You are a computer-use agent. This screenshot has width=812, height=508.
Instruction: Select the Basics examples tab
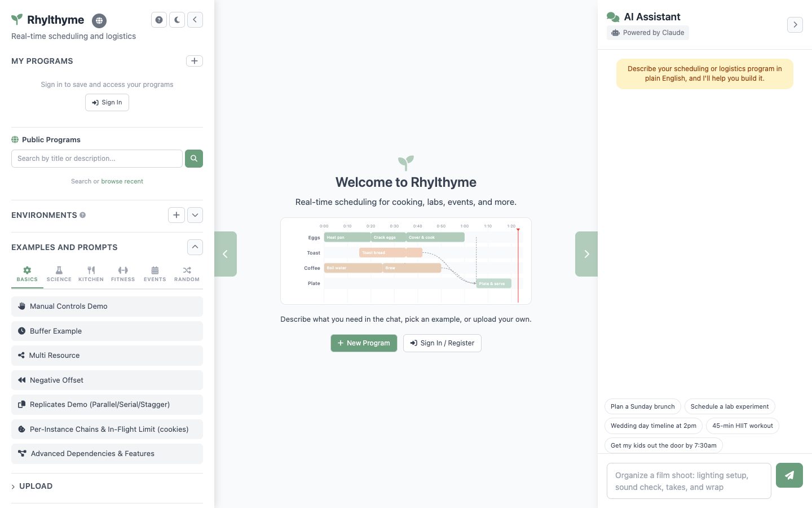coord(27,274)
